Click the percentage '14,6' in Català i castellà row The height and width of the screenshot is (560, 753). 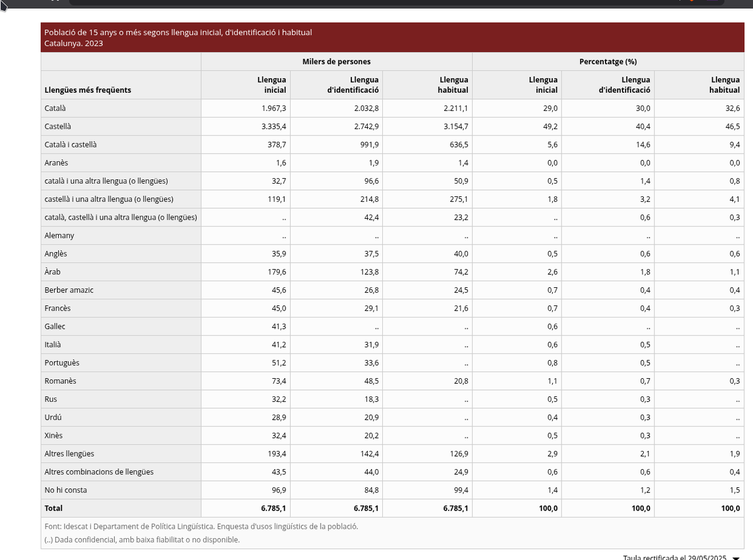(x=643, y=145)
